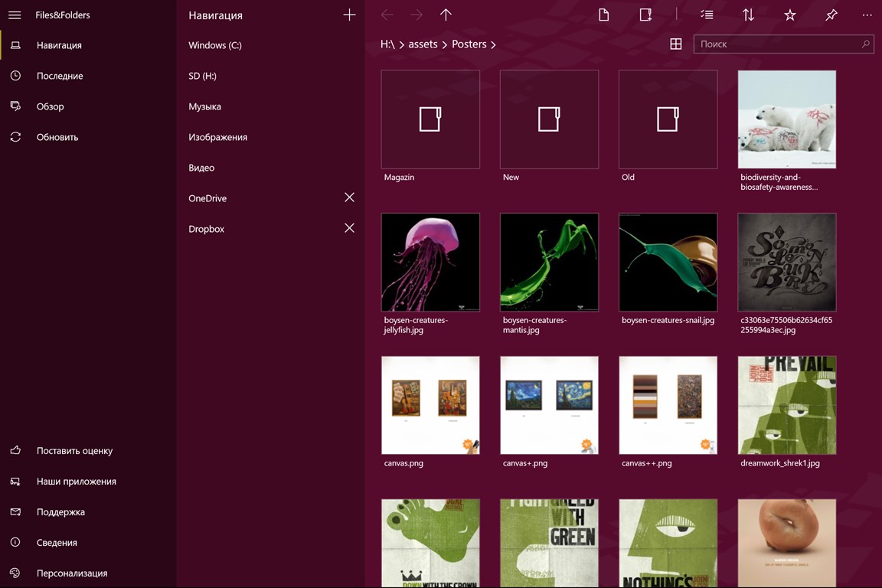This screenshot has width=882, height=588.
Task: Pin the current folder
Action: point(831,15)
